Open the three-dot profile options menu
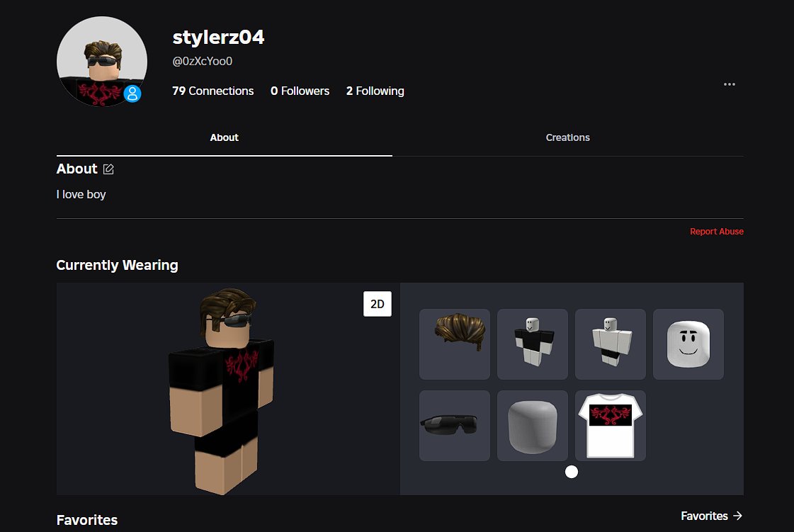Viewport: 794px width, 532px height. tap(729, 84)
